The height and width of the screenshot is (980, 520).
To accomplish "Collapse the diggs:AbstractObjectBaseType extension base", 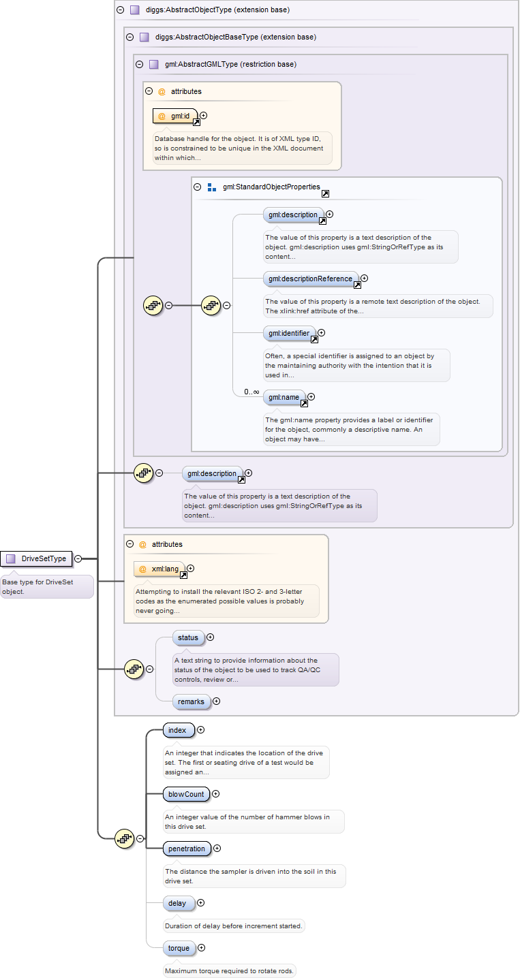I will click(x=130, y=37).
